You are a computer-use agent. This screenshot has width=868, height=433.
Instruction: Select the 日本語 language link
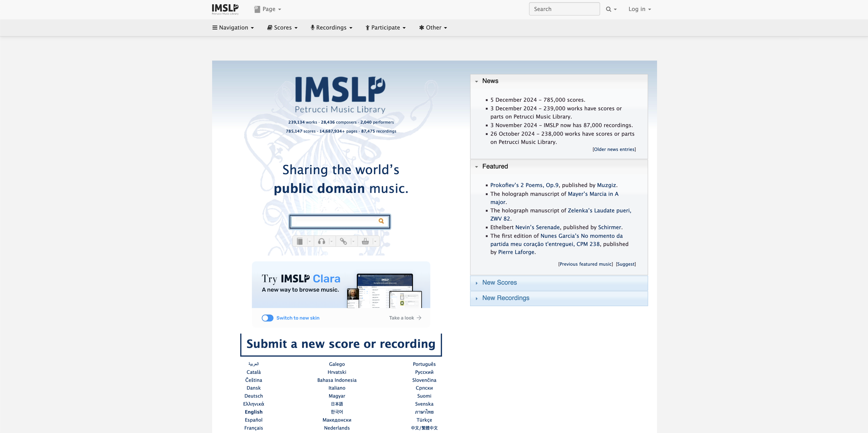337,404
